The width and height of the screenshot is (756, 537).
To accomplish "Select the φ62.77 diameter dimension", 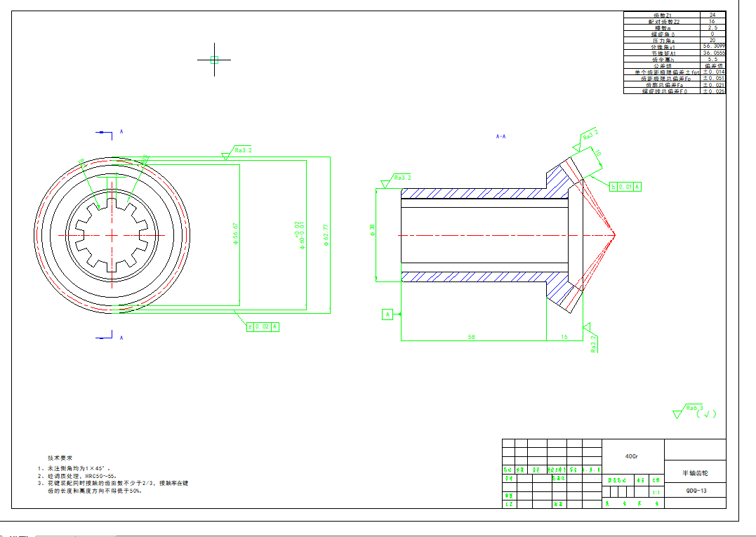I will [326, 235].
